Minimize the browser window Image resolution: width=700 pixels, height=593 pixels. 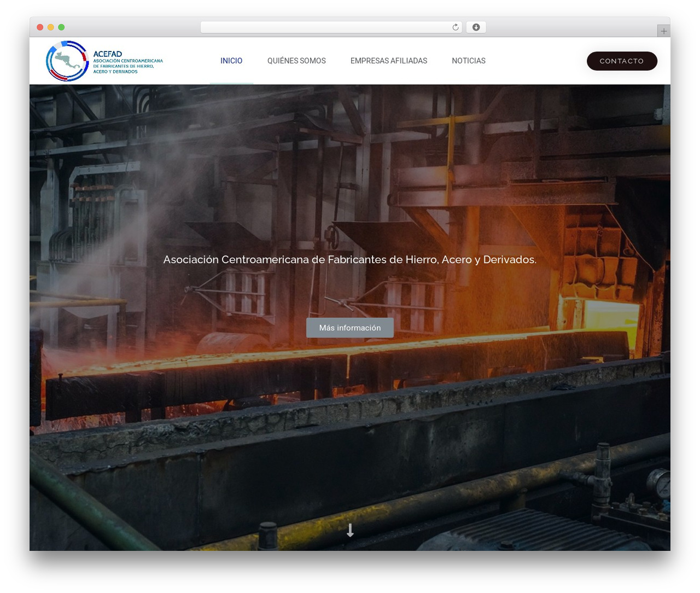coord(51,27)
